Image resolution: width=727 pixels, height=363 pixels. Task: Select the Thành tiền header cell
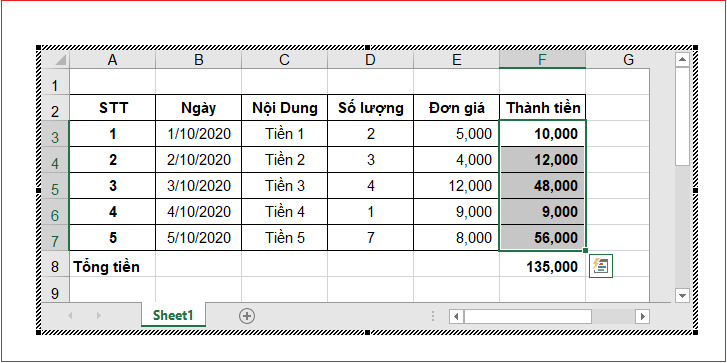(542, 108)
